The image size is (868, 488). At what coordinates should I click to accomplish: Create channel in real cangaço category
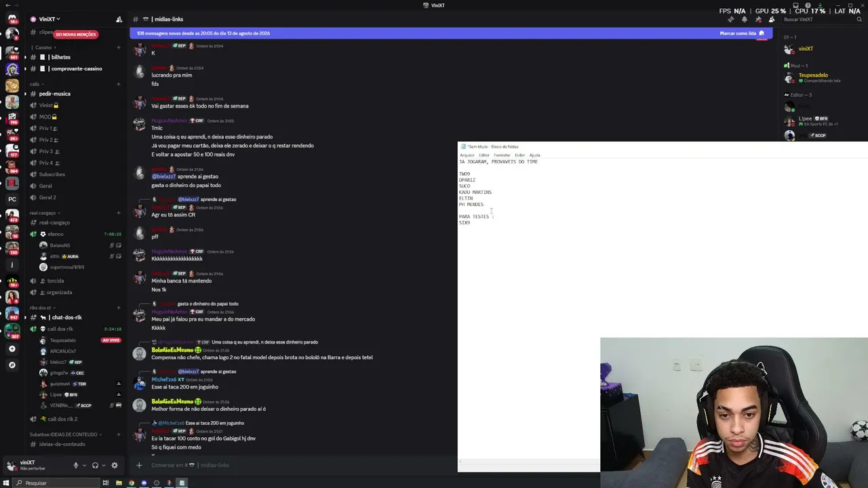point(119,213)
